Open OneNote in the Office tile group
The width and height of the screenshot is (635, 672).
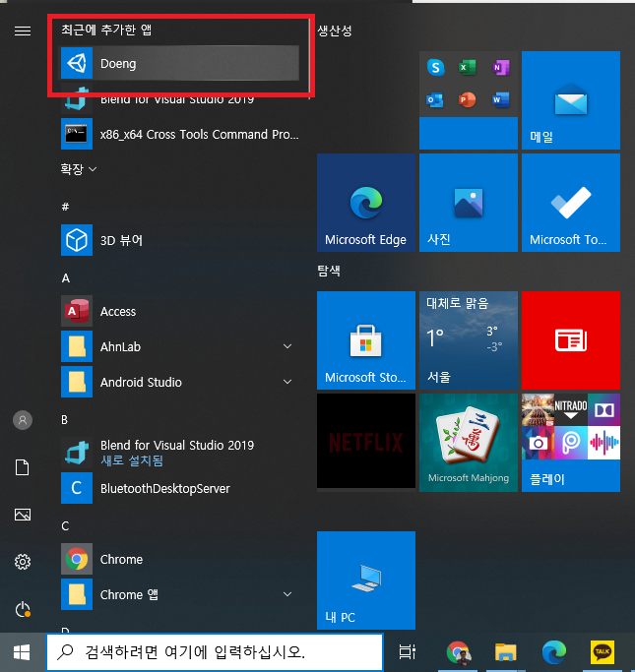(x=501, y=67)
